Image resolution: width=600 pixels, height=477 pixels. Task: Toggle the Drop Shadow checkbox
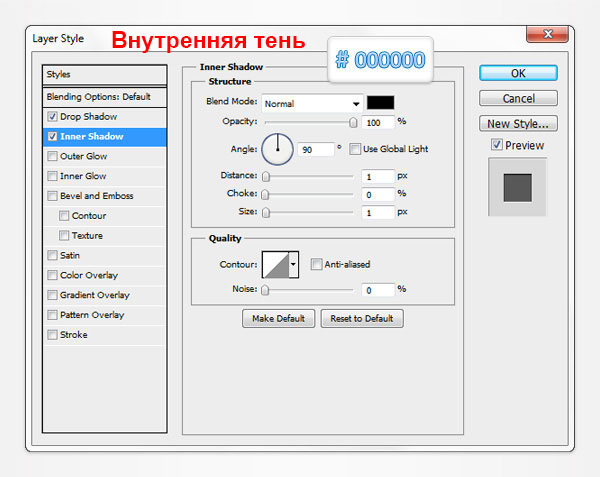52,116
